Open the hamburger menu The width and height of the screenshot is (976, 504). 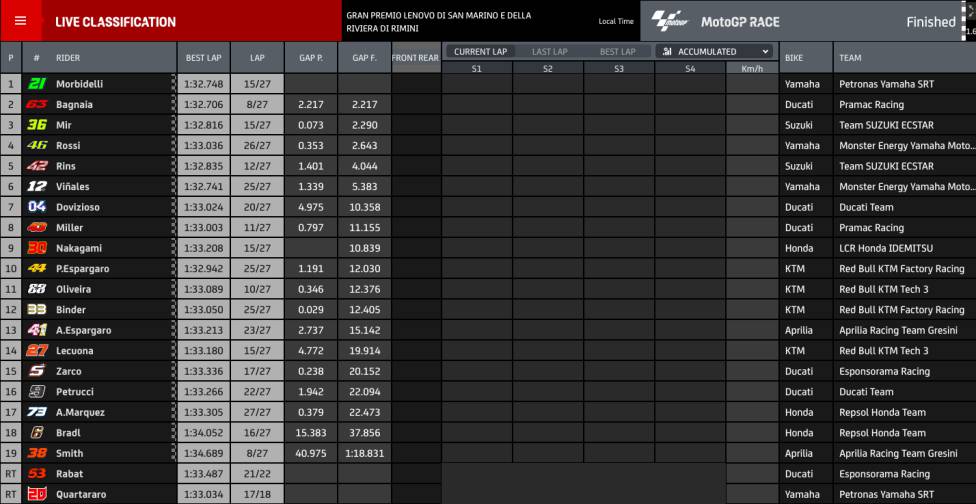[20, 21]
